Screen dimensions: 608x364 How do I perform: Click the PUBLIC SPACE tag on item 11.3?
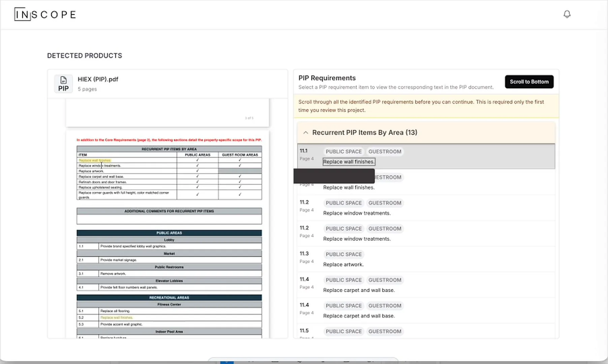coord(343,254)
